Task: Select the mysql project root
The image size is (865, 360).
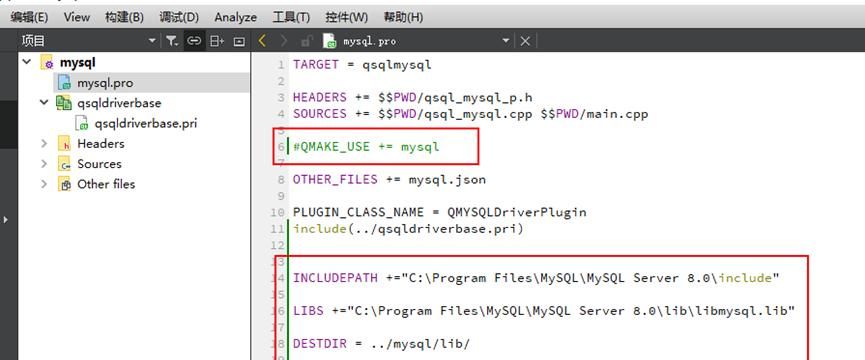Action: click(78, 63)
